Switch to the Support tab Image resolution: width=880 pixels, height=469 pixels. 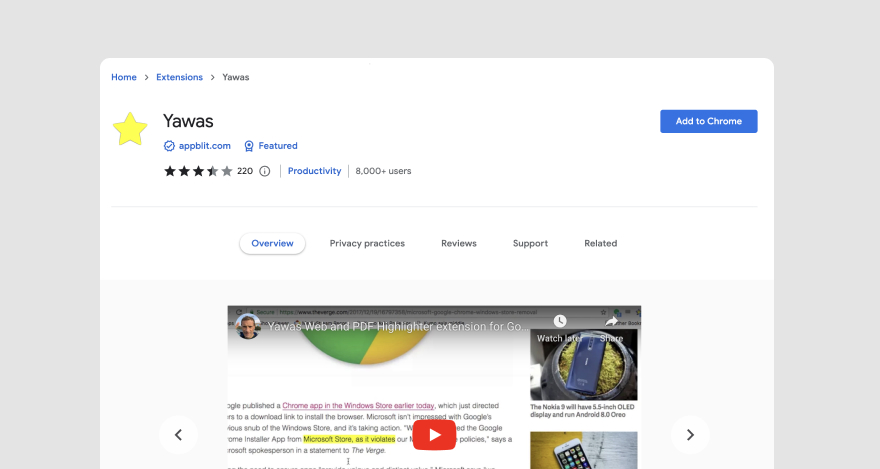(530, 243)
